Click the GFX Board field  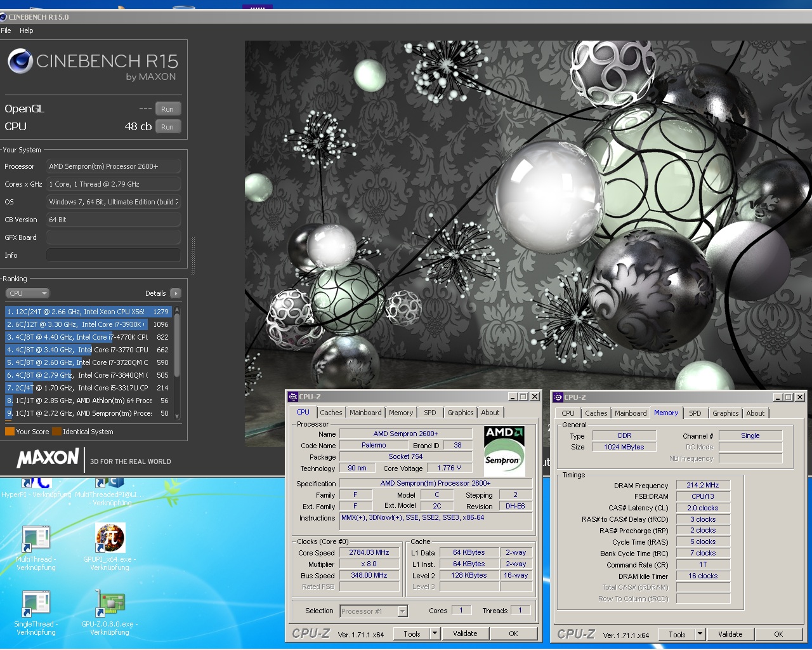(x=114, y=237)
